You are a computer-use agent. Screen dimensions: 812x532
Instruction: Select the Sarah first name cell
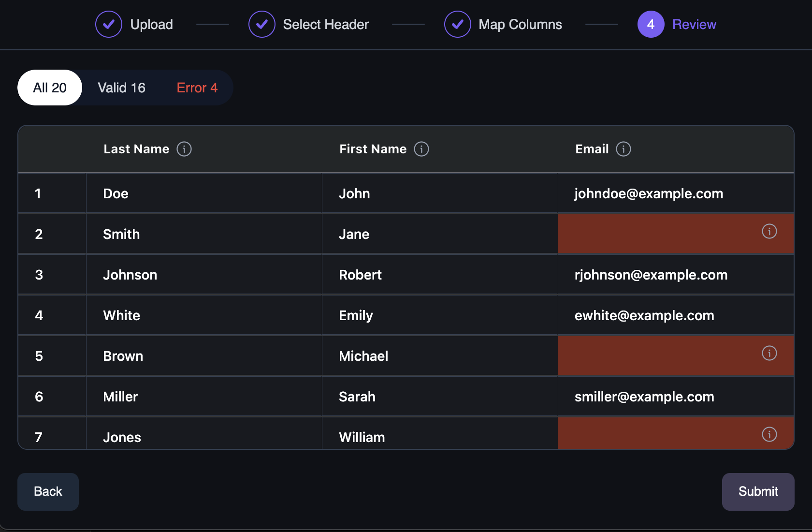[x=440, y=397]
